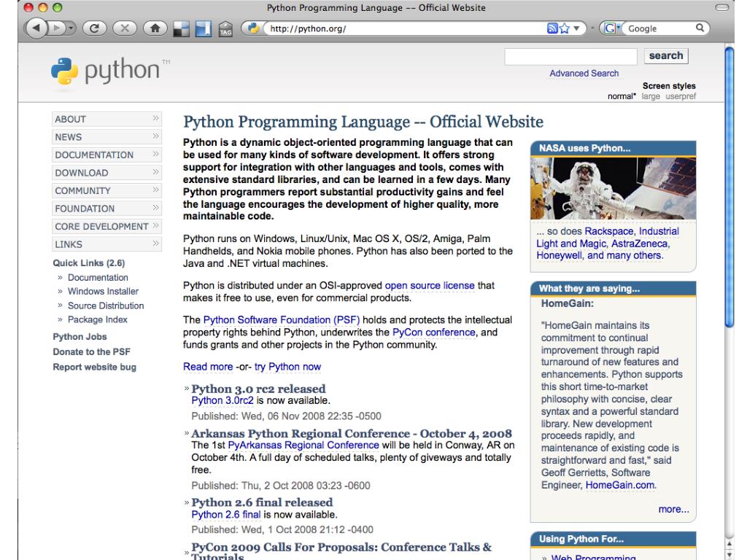This screenshot has width=747, height=560.
Task: Open the Google search engine selector
Action: (x=612, y=28)
